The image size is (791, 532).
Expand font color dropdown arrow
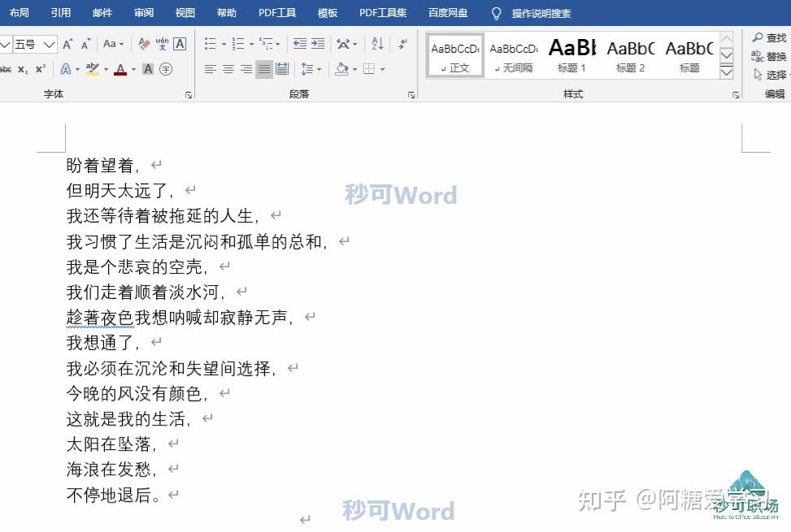(133, 70)
